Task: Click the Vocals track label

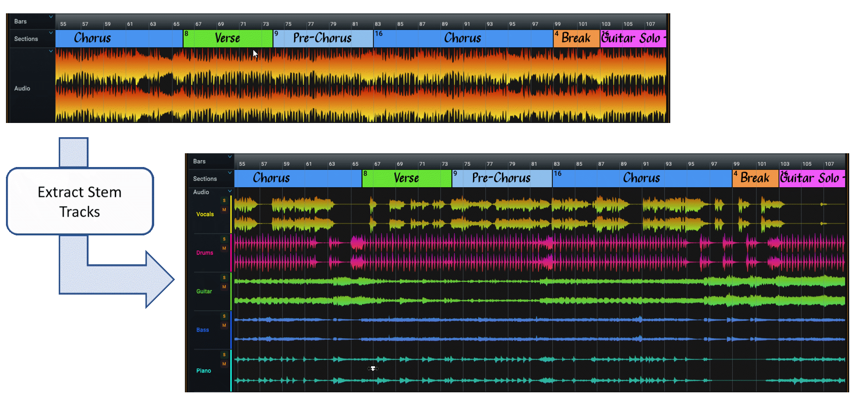Action: 205,214
